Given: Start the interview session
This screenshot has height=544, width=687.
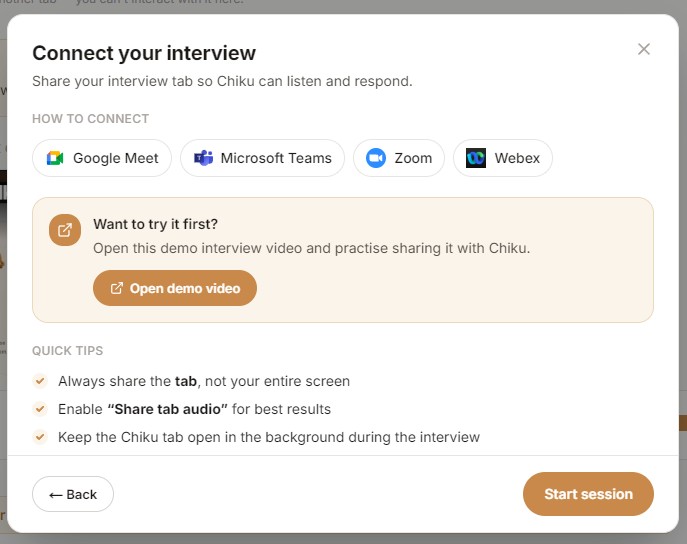Looking at the screenshot, I should point(588,494).
